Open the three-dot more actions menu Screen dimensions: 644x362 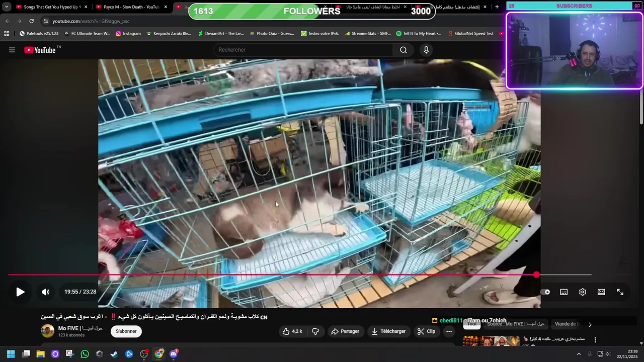[x=449, y=331]
